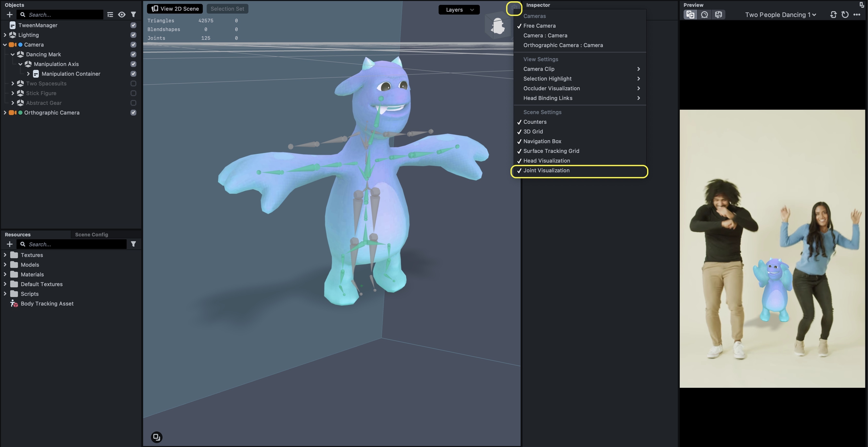Click the filter icon in Resources panel

(x=133, y=245)
